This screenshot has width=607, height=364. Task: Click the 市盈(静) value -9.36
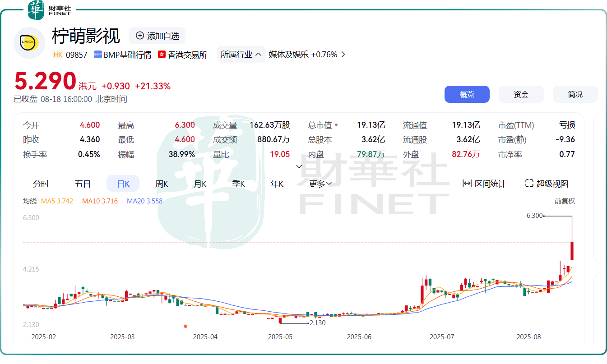point(565,140)
